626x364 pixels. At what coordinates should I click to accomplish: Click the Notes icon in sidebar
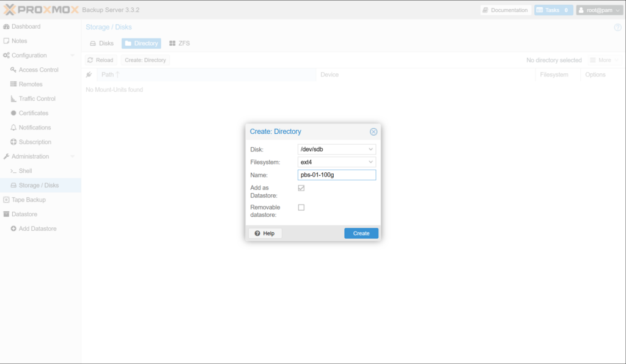[x=7, y=41]
